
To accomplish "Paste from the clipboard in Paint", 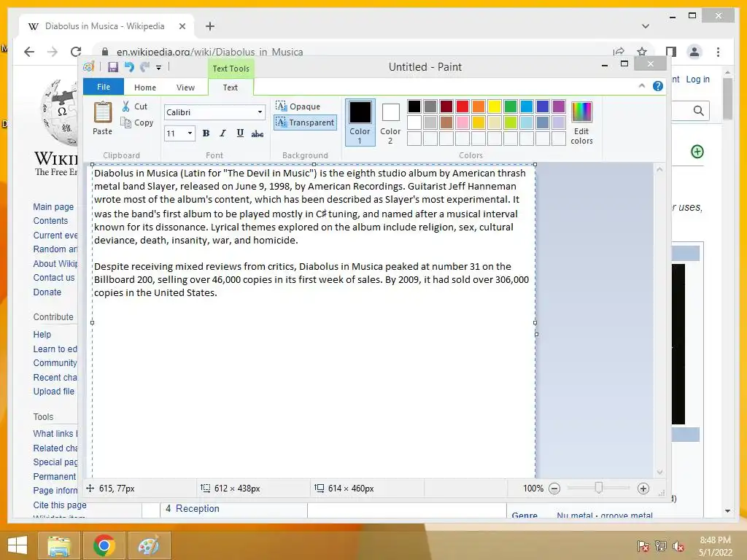I will point(102,118).
